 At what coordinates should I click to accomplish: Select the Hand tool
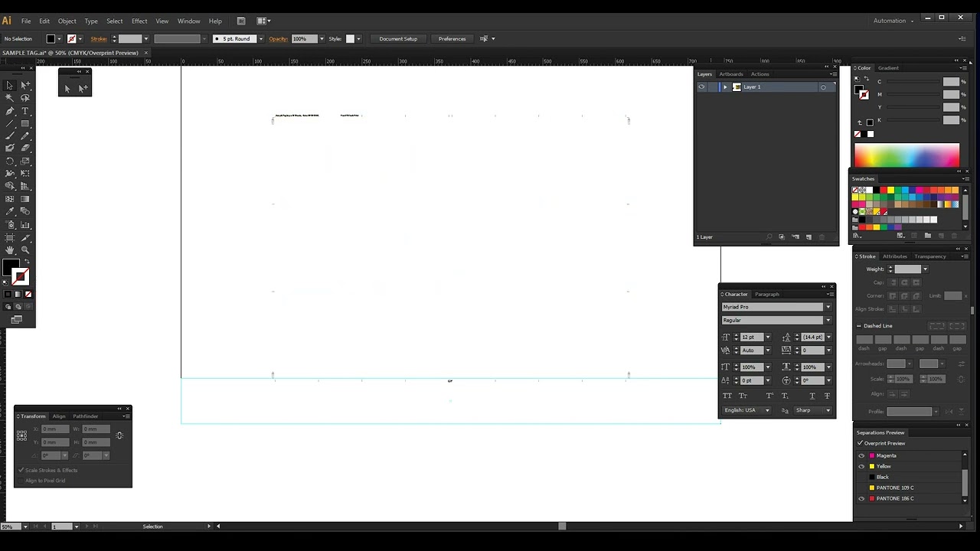pyautogui.click(x=10, y=250)
